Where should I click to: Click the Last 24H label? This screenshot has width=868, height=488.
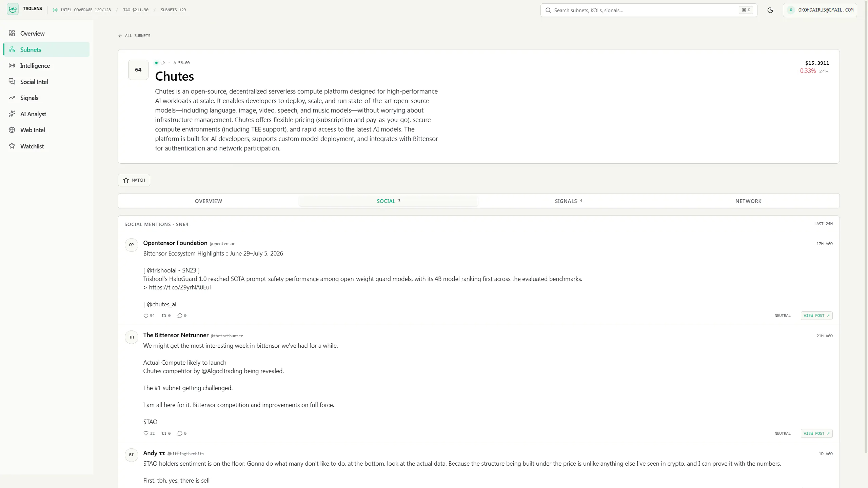pyautogui.click(x=823, y=224)
